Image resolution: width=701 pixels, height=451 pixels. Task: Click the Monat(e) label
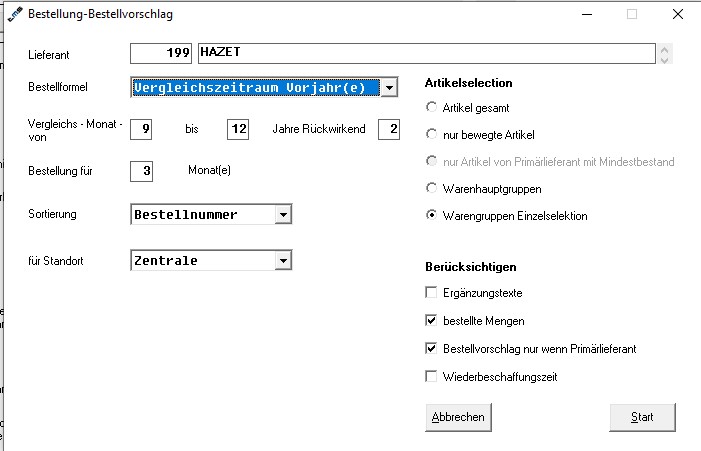tap(209, 170)
